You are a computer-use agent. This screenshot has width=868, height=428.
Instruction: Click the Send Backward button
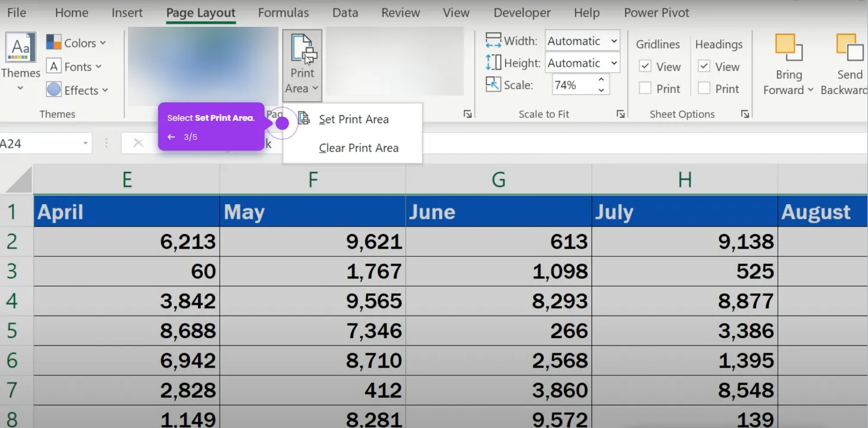click(x=845, y=64)
